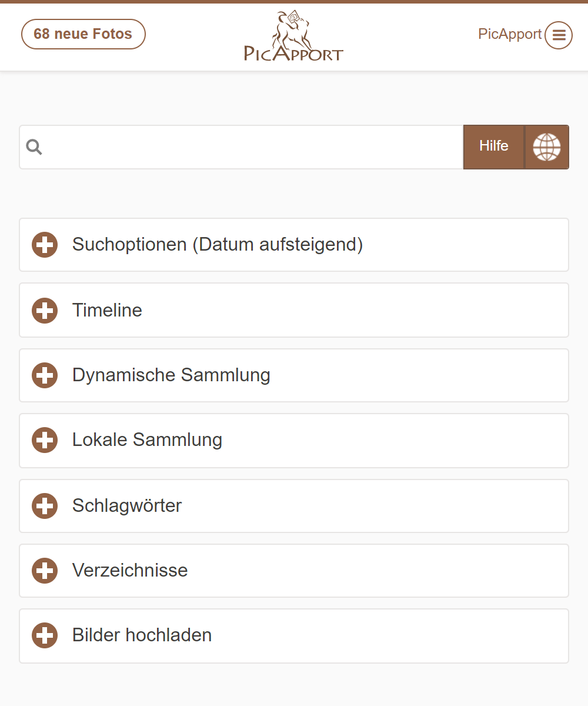
Task: Click plus icon next to Schlagwörter
Action: (45, 505)
